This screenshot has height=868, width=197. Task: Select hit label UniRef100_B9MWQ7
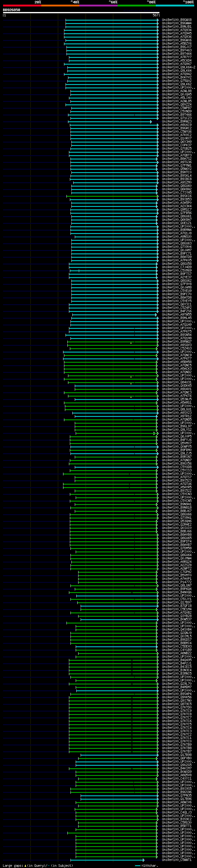(177, 342)
